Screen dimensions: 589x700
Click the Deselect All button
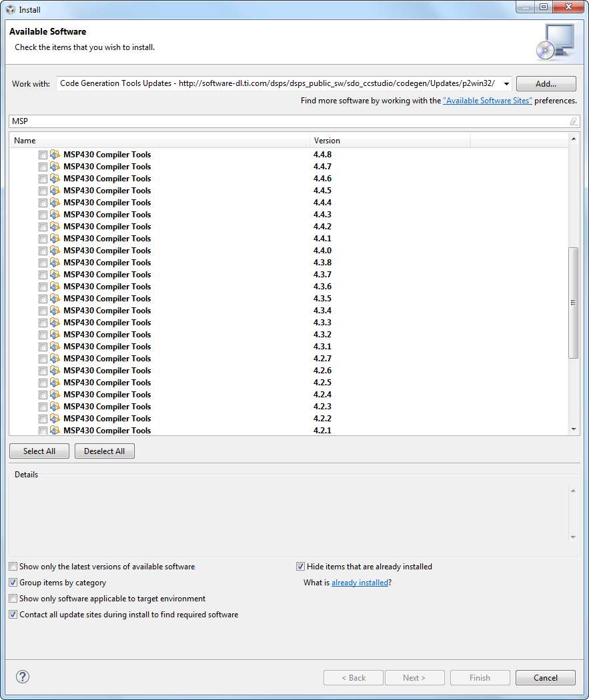[105, 451]
